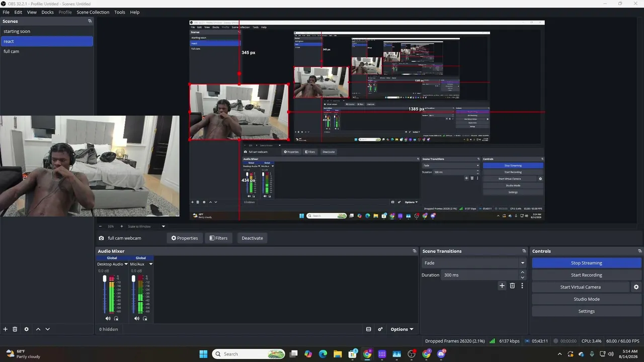Image resolution: width=644 pixels, height=362 pixels.
Task: Open Filters for full cam webcam
Action: point(218,238)
